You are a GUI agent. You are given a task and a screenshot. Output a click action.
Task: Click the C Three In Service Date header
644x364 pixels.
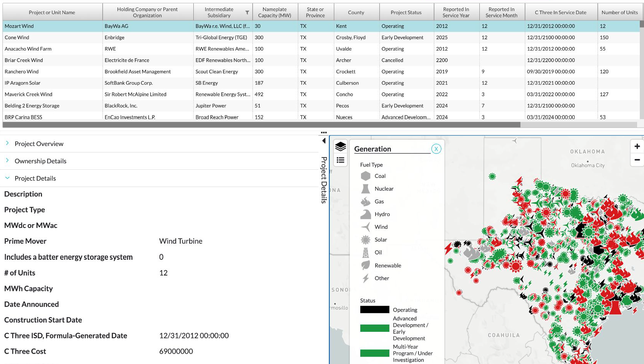(x=561, y=13)
